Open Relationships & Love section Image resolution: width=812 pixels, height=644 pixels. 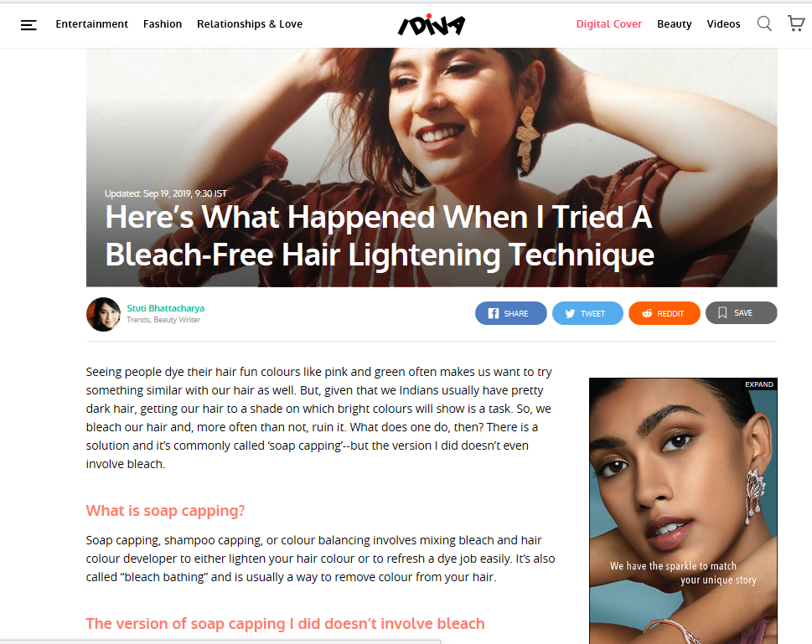[x=250, y=23]
